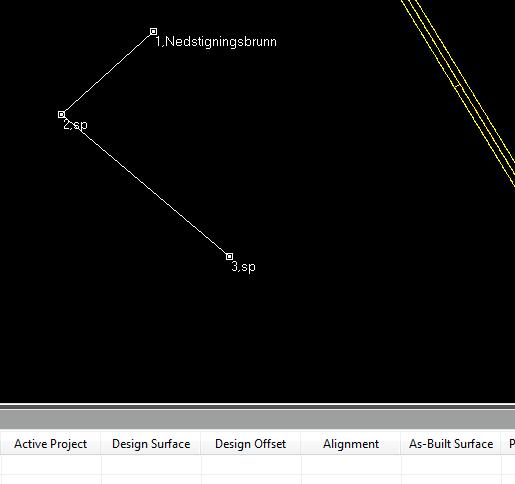
Task: Click the gray title bar above the table
Action: click(x=257, y=420)
